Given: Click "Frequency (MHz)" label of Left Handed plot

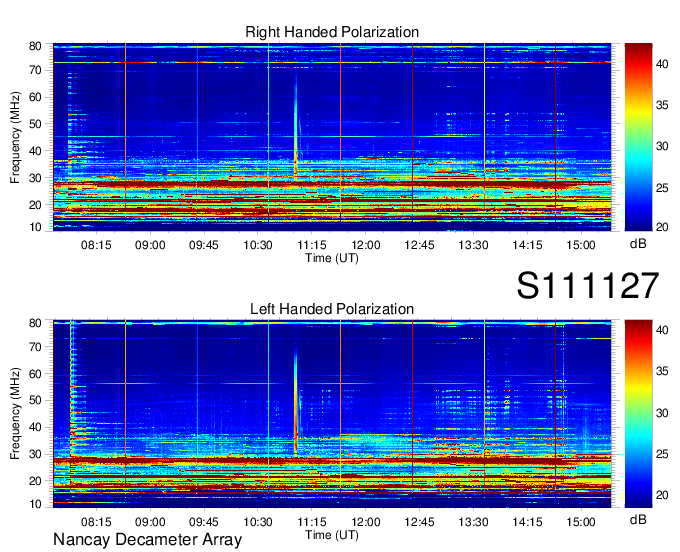Looking at the screenshot, I should 15,414.
